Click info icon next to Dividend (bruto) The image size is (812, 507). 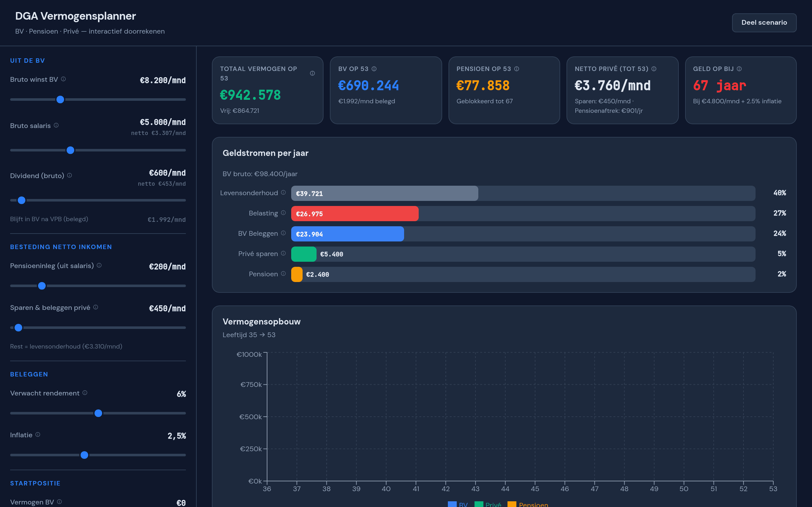tap(69, 175)
